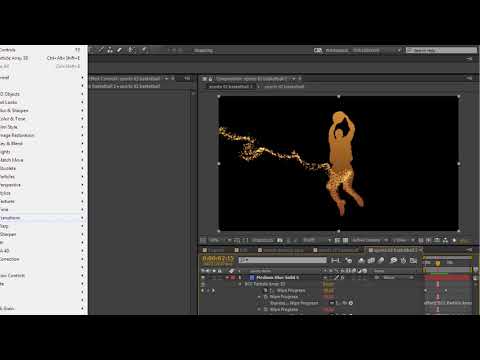
Task: Toggle lock on the Composition viewer tab
Action: tap(210, 79)
